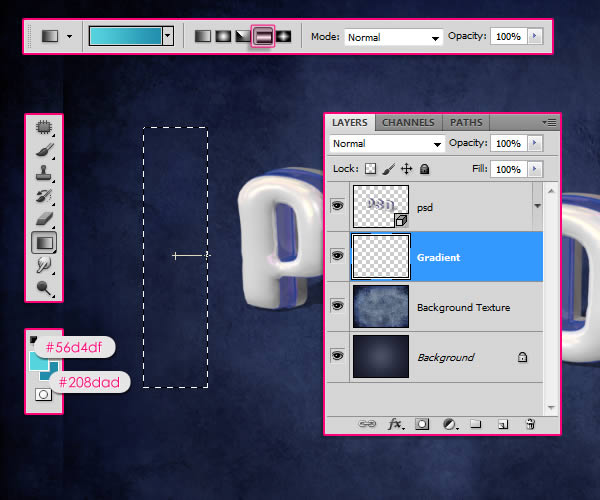Viewport: 600px width, 500px height.
Task: Open the gradient picker dropdown arrow
Action: (x=168, y=36)
